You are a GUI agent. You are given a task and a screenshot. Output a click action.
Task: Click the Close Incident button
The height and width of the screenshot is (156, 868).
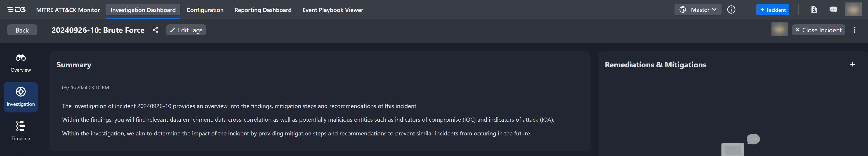click(818, 30)
